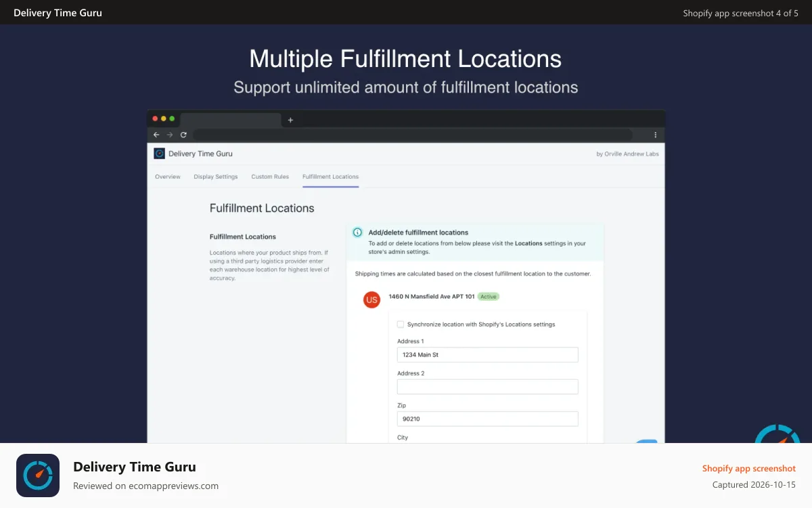This screenshot has height=508, width=812.
Task: Click the "Shopify app screenshot" orange link
Action: [749, 469]
